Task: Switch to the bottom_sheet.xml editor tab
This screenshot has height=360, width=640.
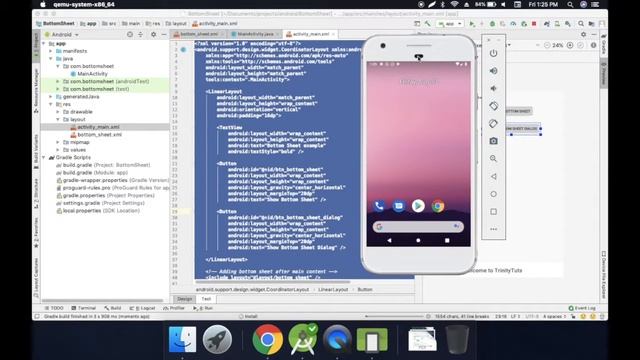Action: (199, 34)
